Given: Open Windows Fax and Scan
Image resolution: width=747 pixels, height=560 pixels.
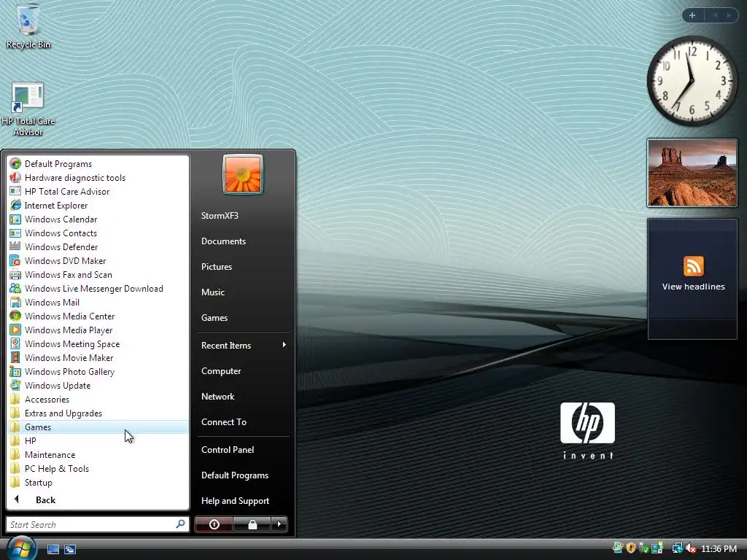Looking at the screenshot, I should (x=98, y=274).
